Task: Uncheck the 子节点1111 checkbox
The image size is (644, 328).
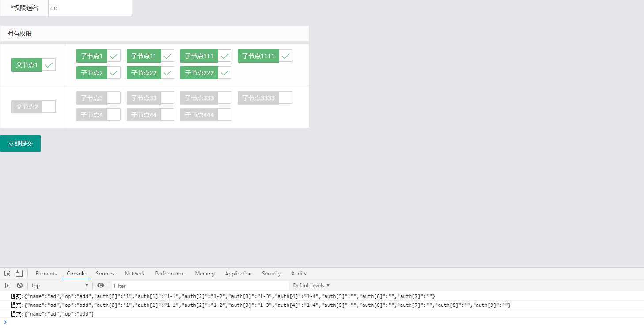Action: coord(265,56)
